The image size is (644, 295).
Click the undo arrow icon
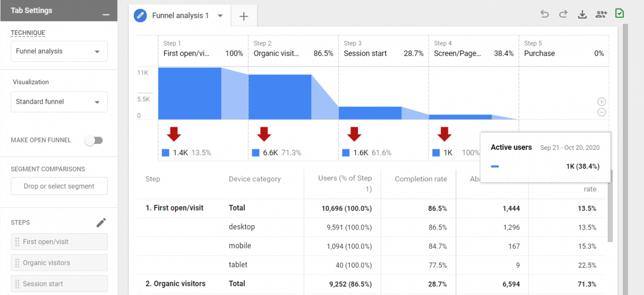tap(545, 15)
